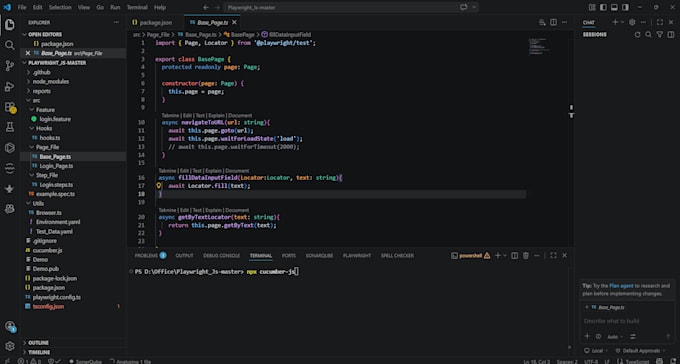
Task: Switch to PLAYWRIGHT panel tab
Action: click(x=357, y=256)
